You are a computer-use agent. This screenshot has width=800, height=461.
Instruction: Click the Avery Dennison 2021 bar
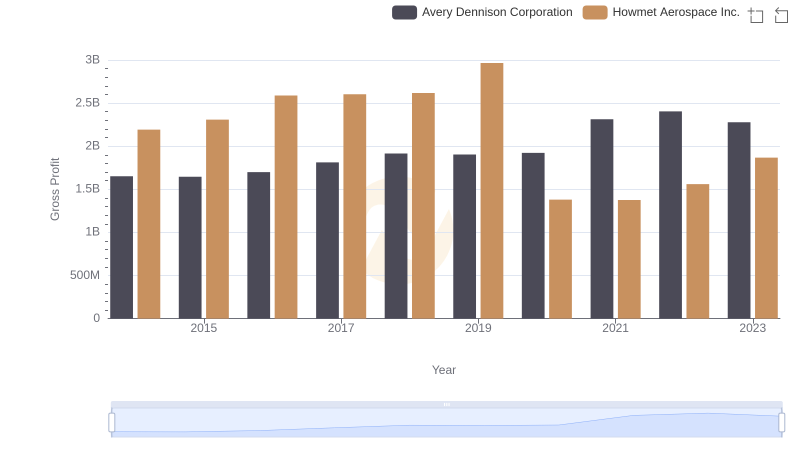click(602, 219)
